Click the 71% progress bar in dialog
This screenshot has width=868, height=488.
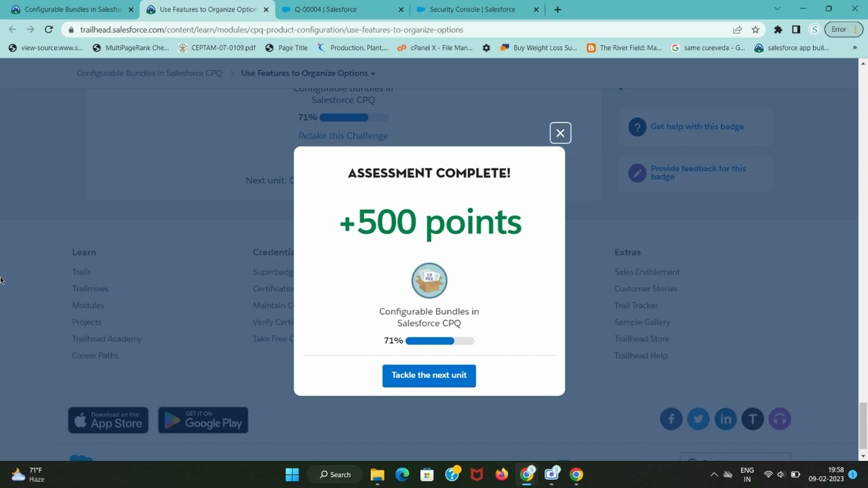pyautogui.click(x=439, y=341)
